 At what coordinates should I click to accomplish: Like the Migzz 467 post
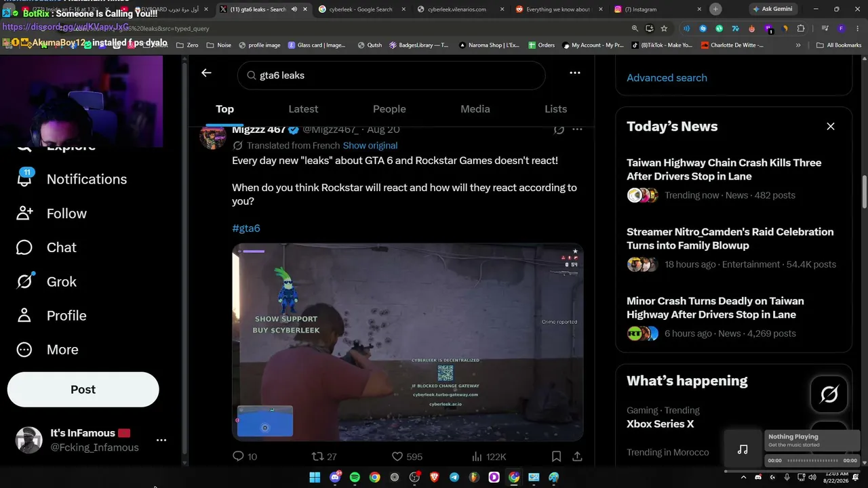(407, 457)
